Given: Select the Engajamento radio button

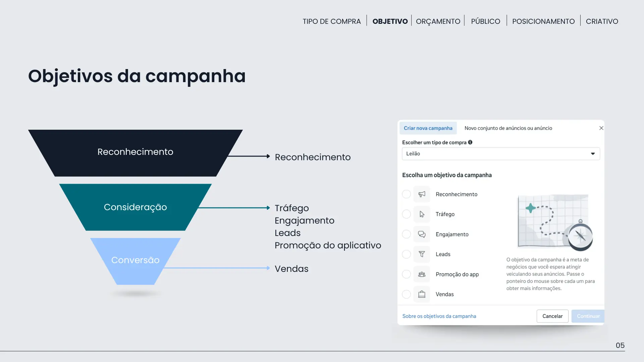Looking at the screenshot, I should (x=406, y=234).
